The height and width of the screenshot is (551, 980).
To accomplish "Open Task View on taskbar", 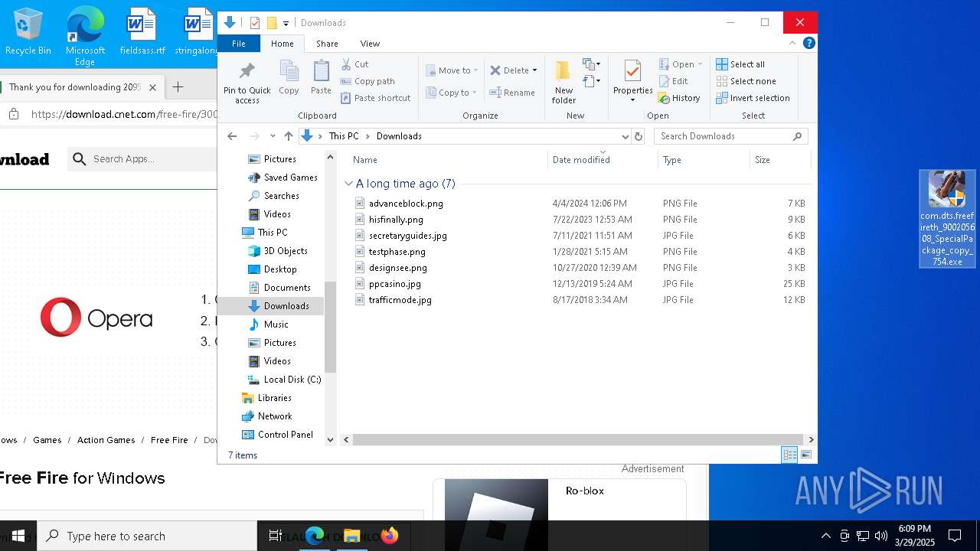I will 275,536.
